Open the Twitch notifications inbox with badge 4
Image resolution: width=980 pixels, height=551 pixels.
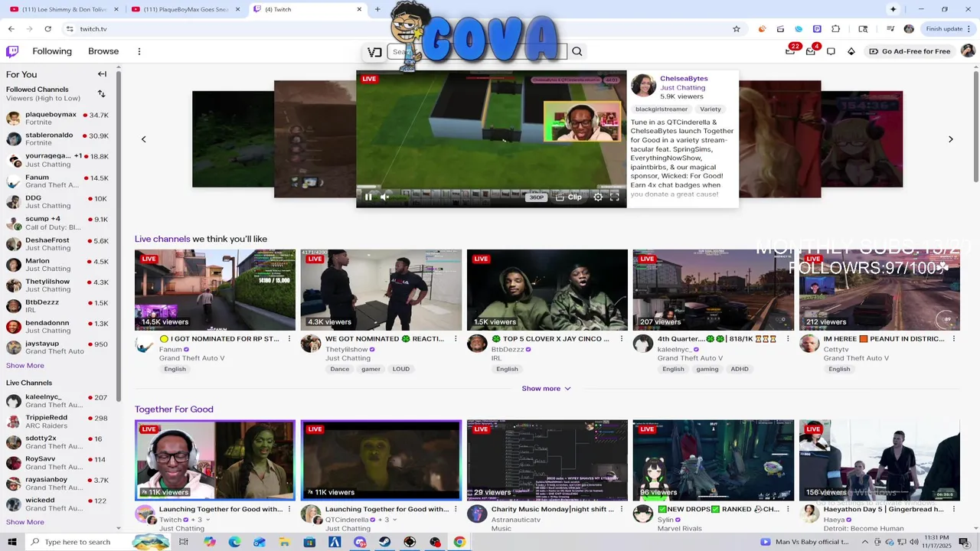(811, 51)
